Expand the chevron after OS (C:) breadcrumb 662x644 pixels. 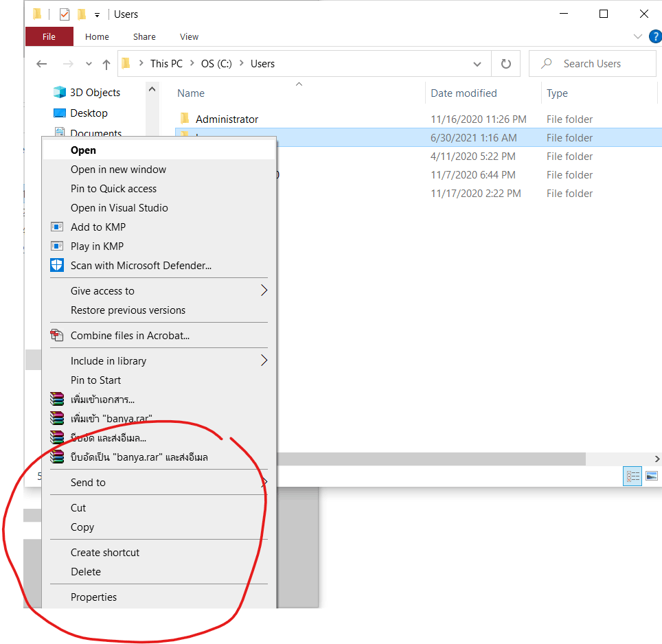(x=242, y=63)
